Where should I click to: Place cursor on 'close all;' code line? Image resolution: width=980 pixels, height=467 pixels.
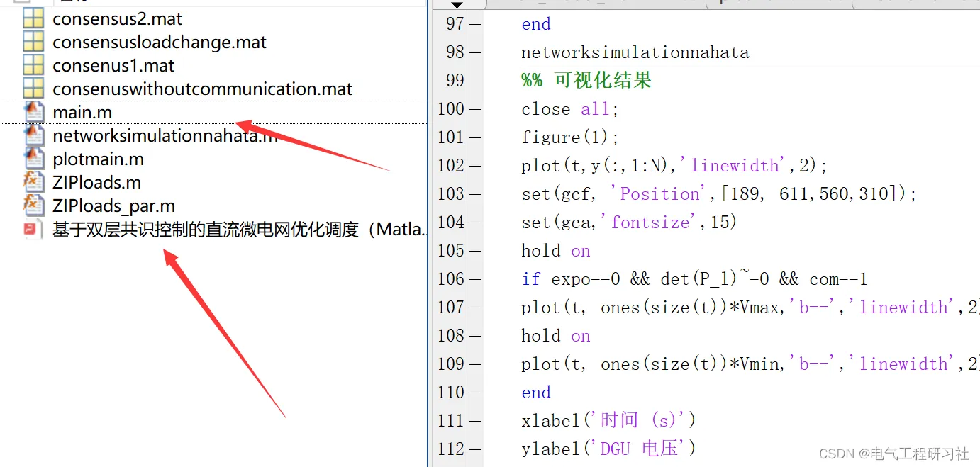click(x=570, y=109)
